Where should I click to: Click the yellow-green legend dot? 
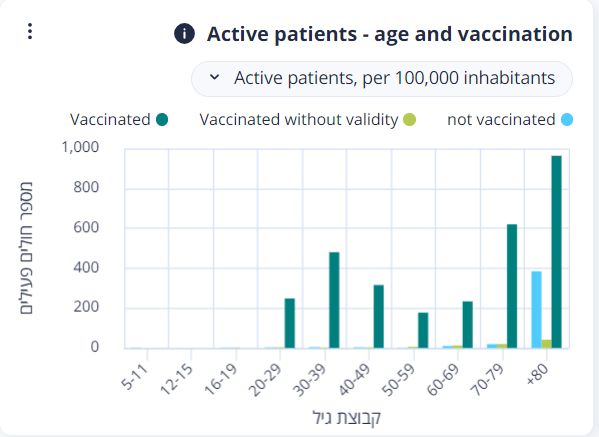click(x=410, y=120)
